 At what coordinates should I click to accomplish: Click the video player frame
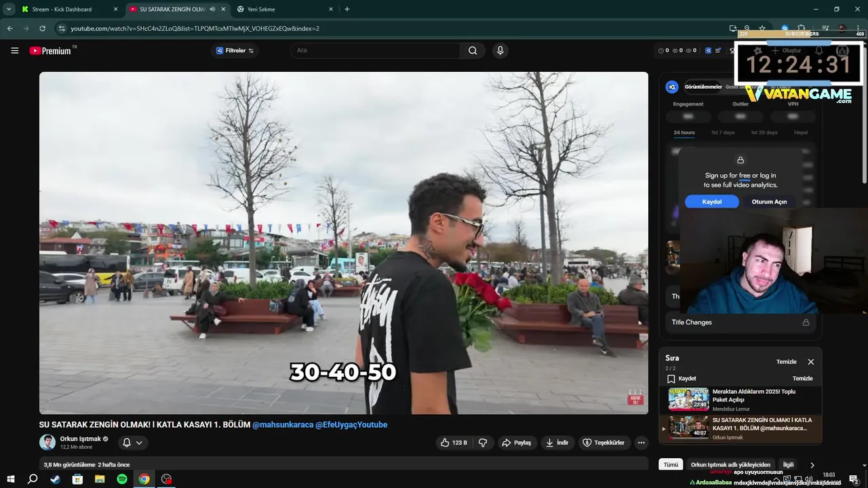(x=344, y=243)
